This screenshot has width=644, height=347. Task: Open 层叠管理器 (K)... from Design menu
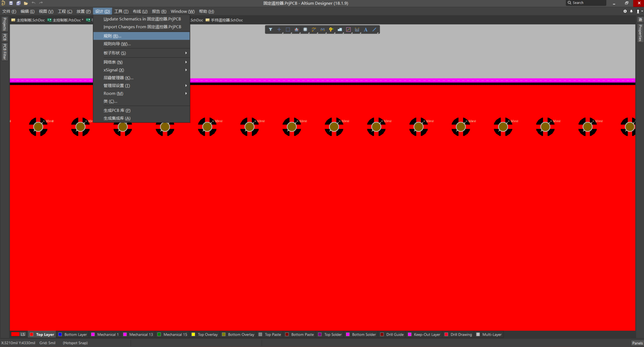click(118, 78)
